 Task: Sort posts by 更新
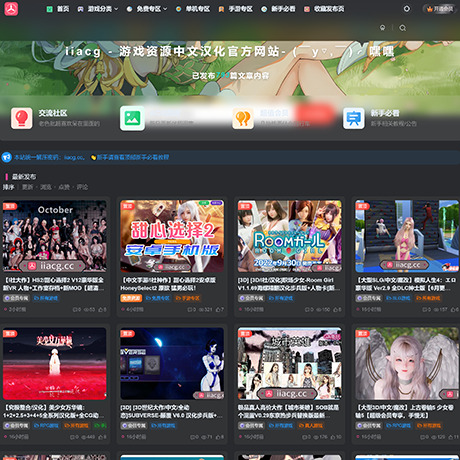(27, 187)
